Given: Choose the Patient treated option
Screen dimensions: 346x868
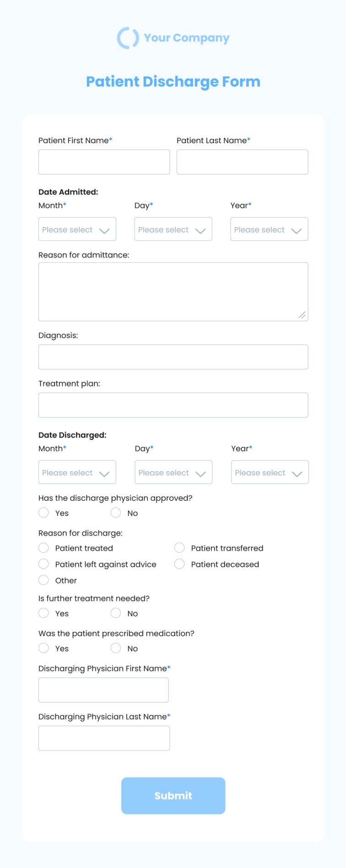Looking at the screenshot, I should click(x=43, y=548).
